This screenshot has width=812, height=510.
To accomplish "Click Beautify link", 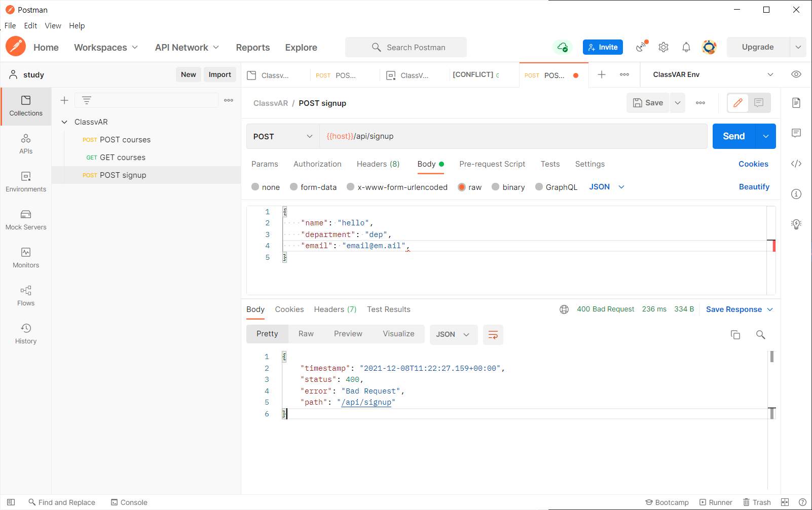I will 754,187.
